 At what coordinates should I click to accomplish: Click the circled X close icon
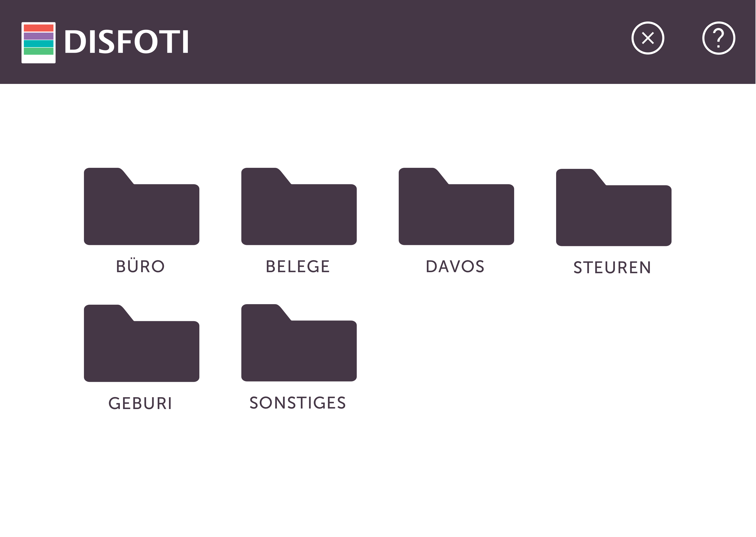tap(647, 38)
